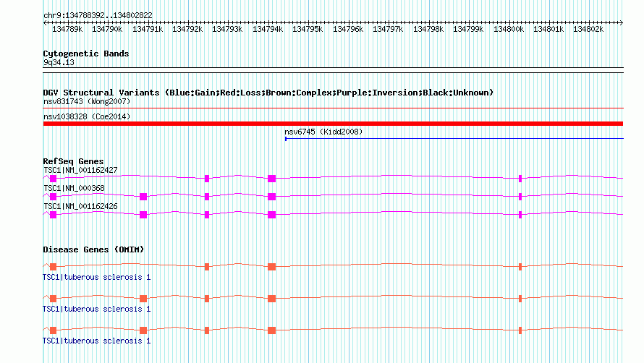Click the 134792k ruler tick label

point(187,29)
